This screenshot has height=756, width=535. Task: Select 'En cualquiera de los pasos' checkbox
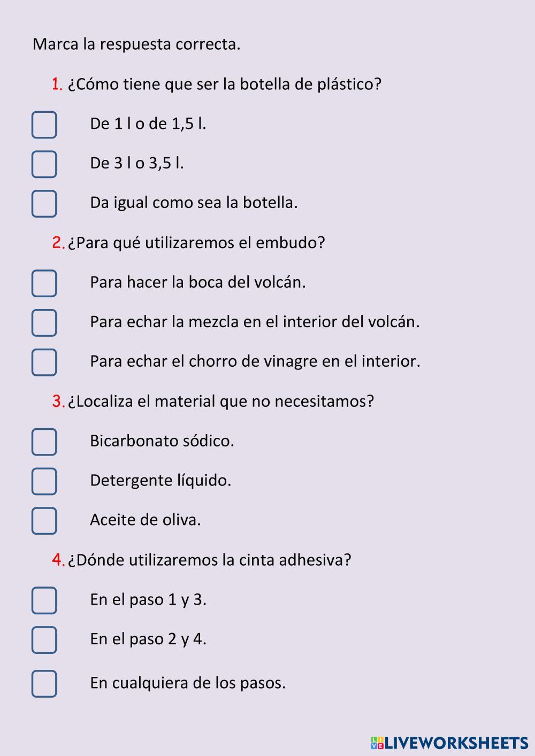44,684
